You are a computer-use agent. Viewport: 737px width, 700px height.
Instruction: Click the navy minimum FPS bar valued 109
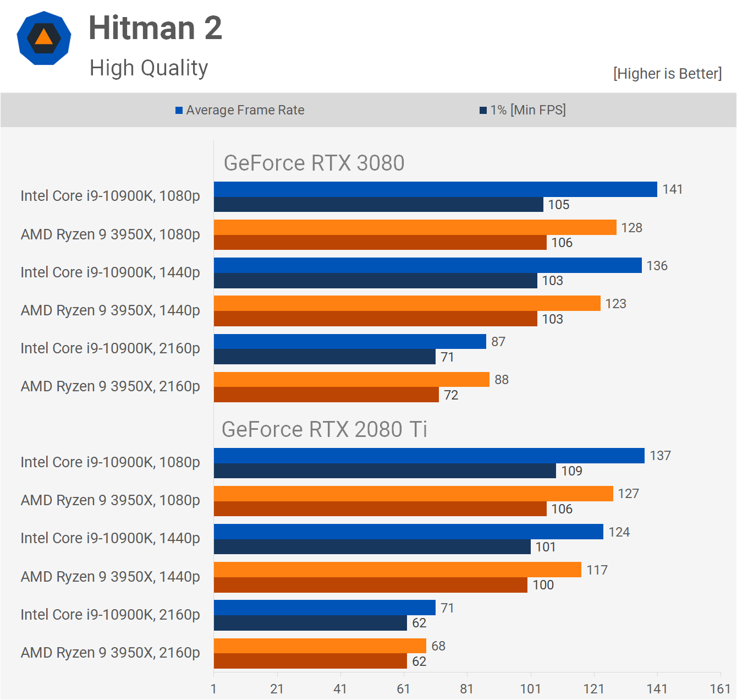(385, 471)
